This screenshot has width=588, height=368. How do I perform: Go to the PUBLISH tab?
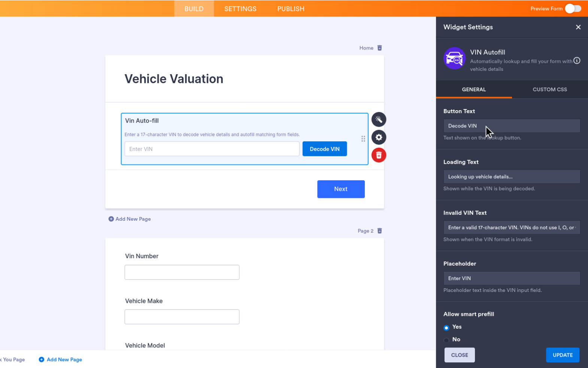coord(291,9)
